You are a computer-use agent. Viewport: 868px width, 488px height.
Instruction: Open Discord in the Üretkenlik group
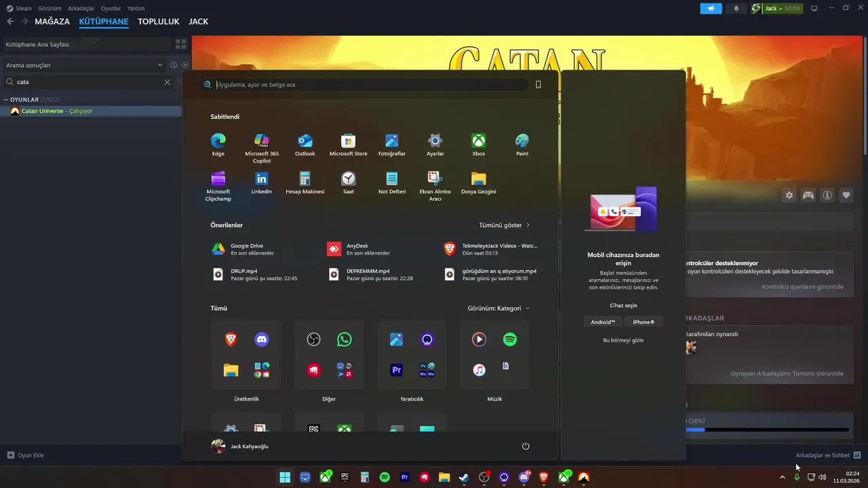coord(262,340)
